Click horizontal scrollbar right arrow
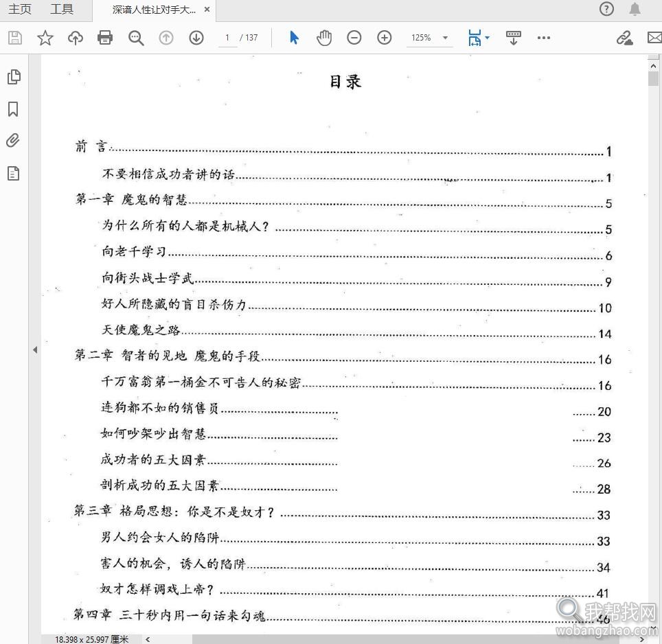Screen dimensions: 662x644 [x=641, y=639]
